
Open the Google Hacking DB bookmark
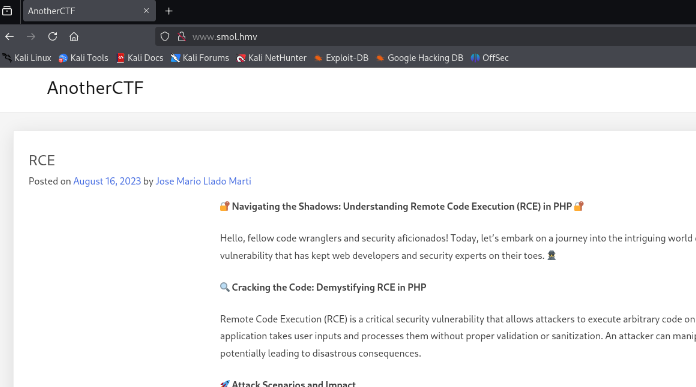(419, 58)
